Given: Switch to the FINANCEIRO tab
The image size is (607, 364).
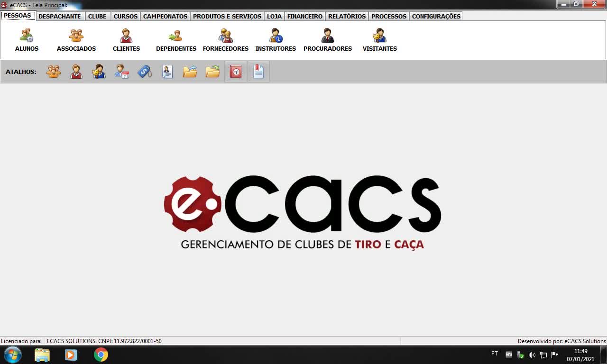Looking at the screenshot, I should click(305, 16).
